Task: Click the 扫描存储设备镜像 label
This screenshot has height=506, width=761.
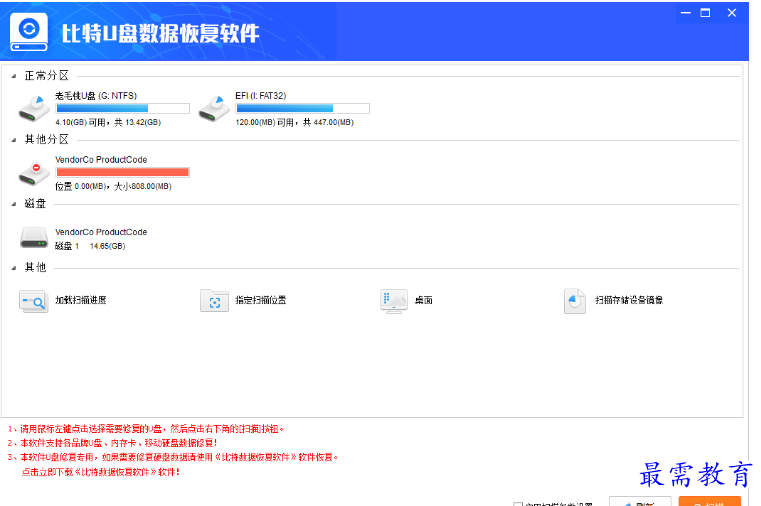Action: click(629, 300)
